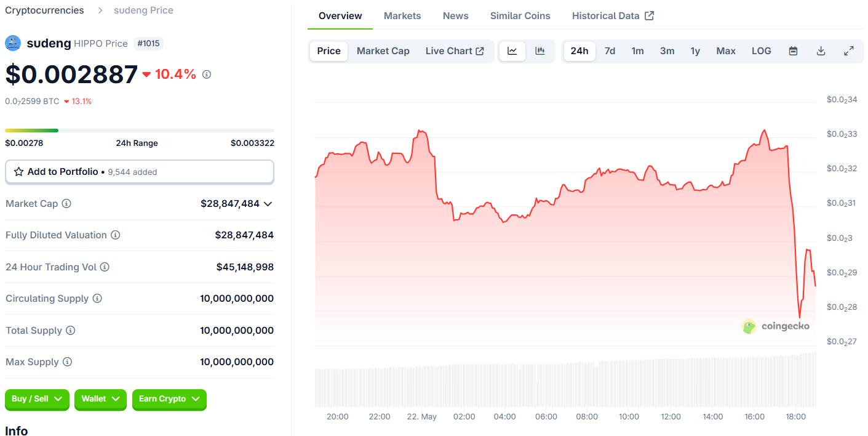Expand the Market Cap value chevron
This screenshot has height=436, width=868.
(268, 204)
